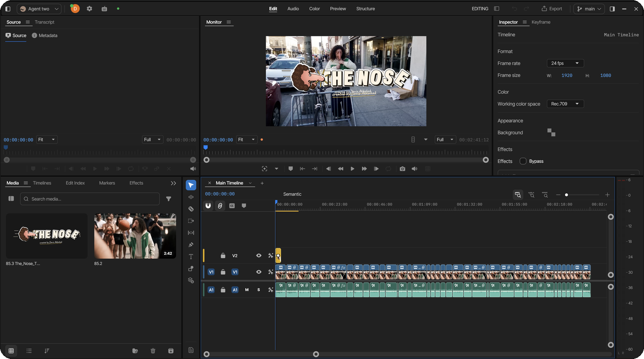The width and height of the screenshot is (644, 359).
Task: Click the orange D user avatar
Action: 75,9
